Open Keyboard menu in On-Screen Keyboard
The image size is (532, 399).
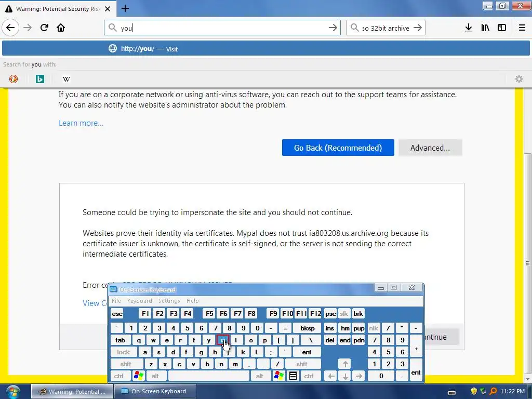coord(139,301)
